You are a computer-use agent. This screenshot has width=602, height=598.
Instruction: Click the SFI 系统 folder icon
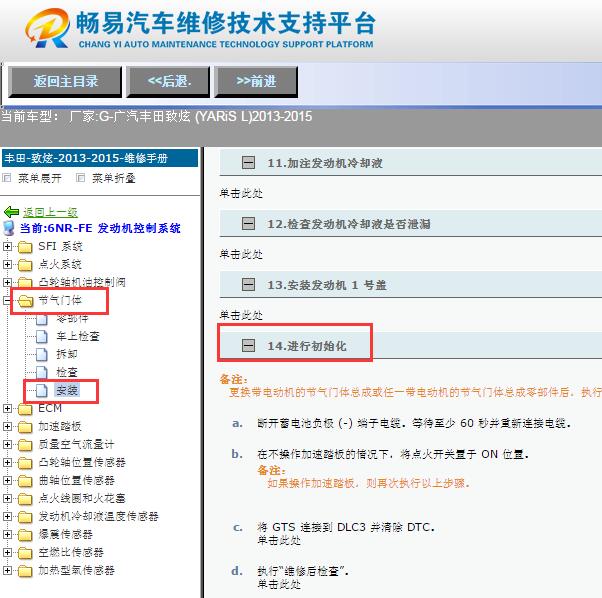point(25,247)
